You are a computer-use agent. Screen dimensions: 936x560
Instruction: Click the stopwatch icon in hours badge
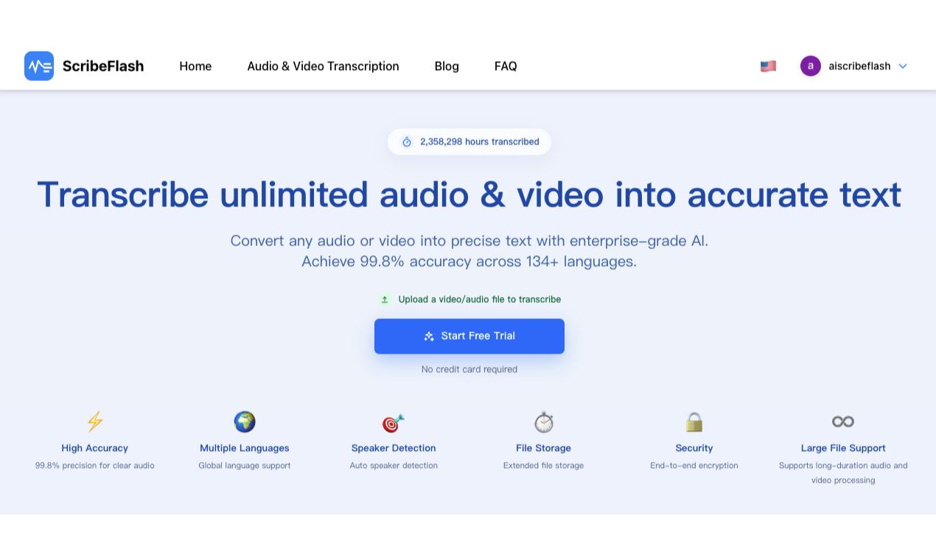point(407,141)
